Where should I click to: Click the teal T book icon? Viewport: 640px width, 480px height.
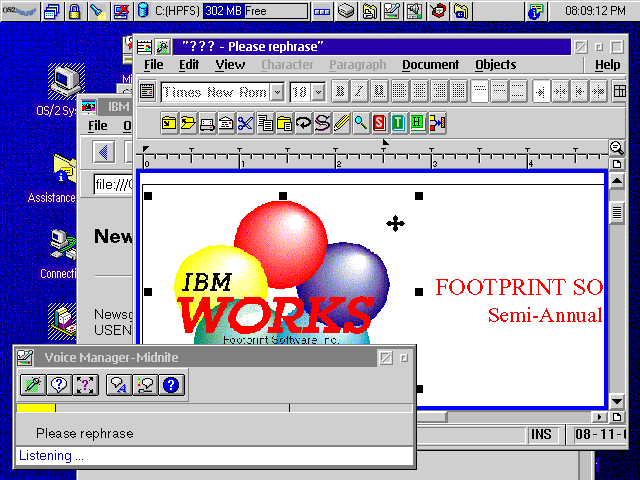398,123
